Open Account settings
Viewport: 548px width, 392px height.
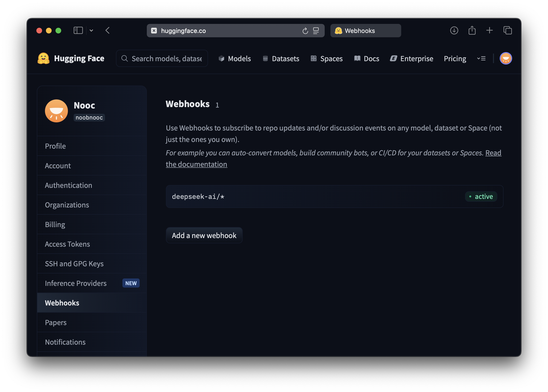[x=92, y=166]
